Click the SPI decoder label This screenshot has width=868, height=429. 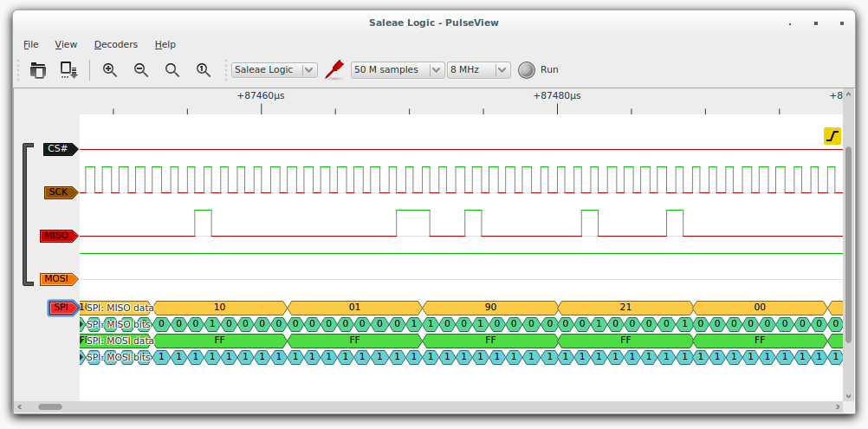[x=62, y=308]
